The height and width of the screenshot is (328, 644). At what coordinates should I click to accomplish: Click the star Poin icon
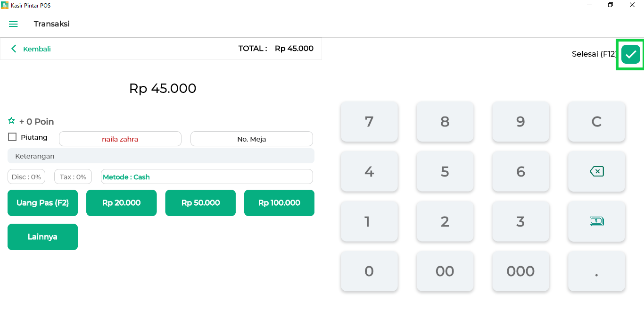click(11, 121)
